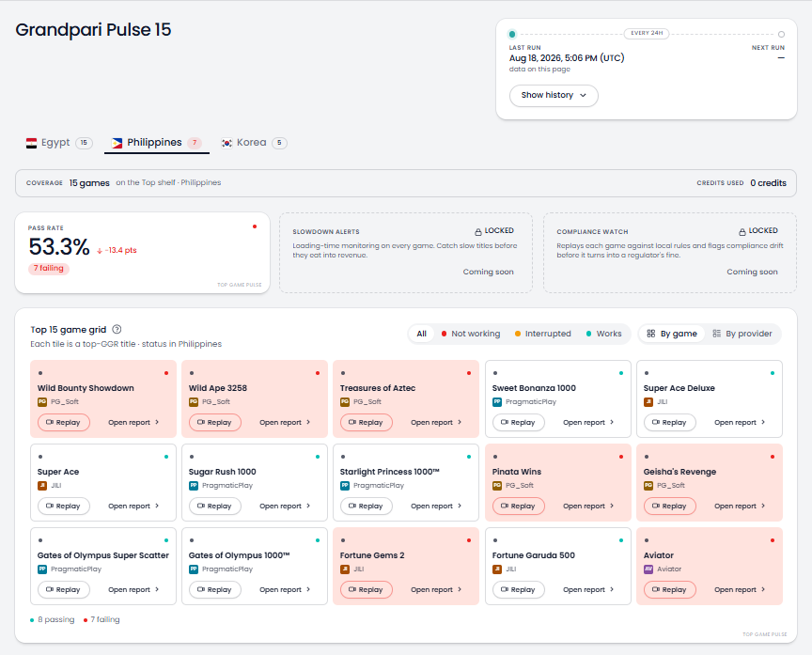
Task: Click PragmaticPlay icon on Sweet Bonanza 1000
Action: click(496, 402)
